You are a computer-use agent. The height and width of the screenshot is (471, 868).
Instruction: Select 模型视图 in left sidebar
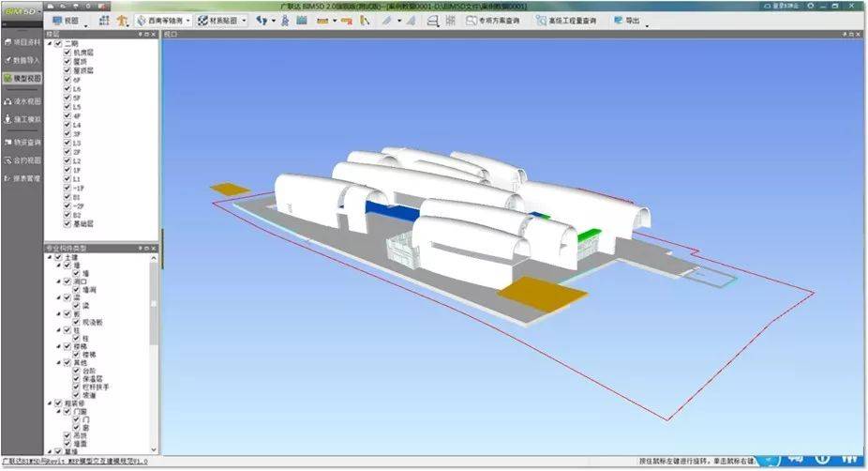(x=22, y=79)
